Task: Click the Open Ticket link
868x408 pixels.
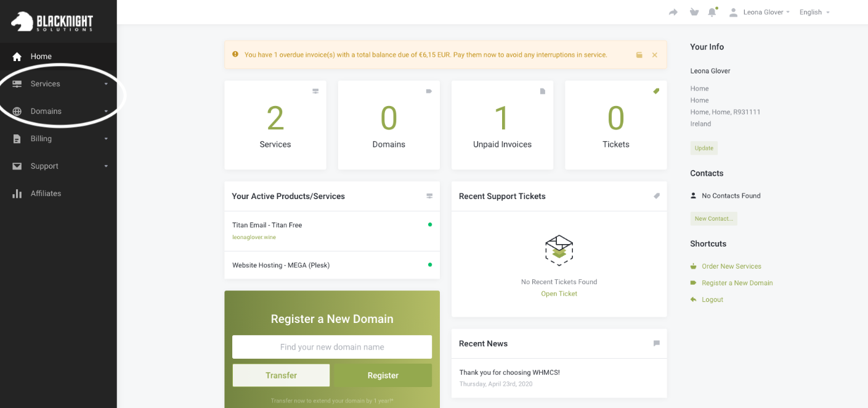Action: 559,293
